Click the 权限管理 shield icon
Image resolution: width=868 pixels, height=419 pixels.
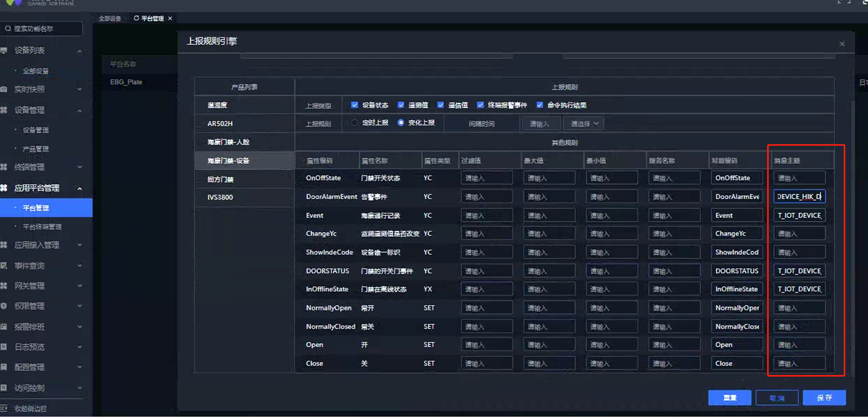coord(4,306)
